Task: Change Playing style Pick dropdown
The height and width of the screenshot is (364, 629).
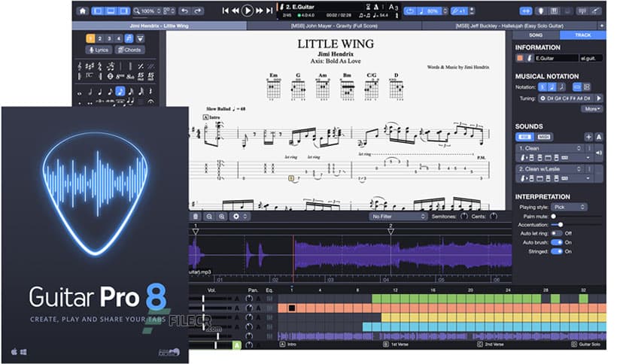Action: click(570, 207)
